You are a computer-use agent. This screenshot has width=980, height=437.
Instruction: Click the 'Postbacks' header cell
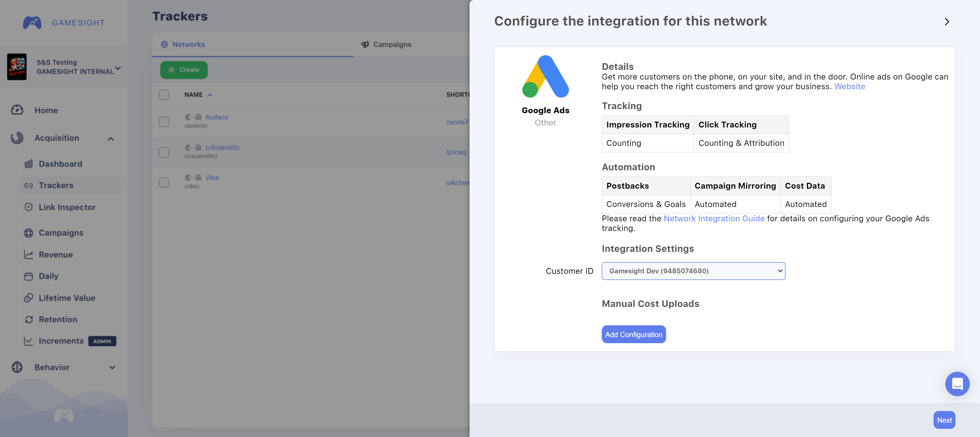(x=646, y=186)
